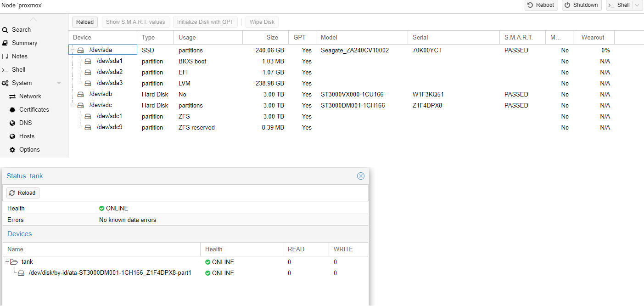Open the node Shell sidebar item
This screenshot has width=644, height=306.
coord(18,69)
